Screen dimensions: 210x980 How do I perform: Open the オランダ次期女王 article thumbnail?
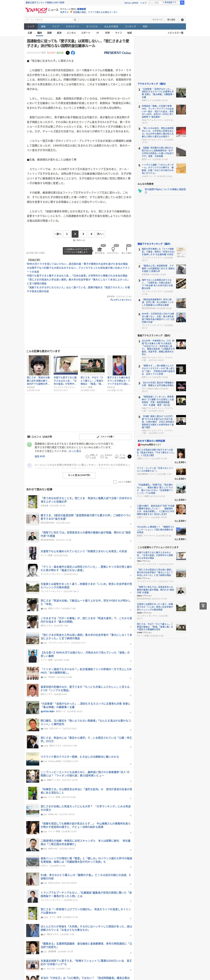coord(119,366)
